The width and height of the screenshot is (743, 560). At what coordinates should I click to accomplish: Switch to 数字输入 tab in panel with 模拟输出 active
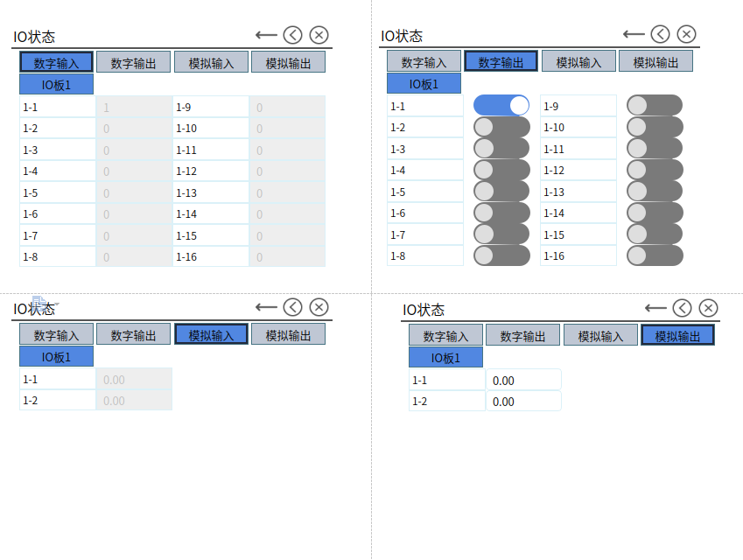pyautogui.click(x=446, y=336)
